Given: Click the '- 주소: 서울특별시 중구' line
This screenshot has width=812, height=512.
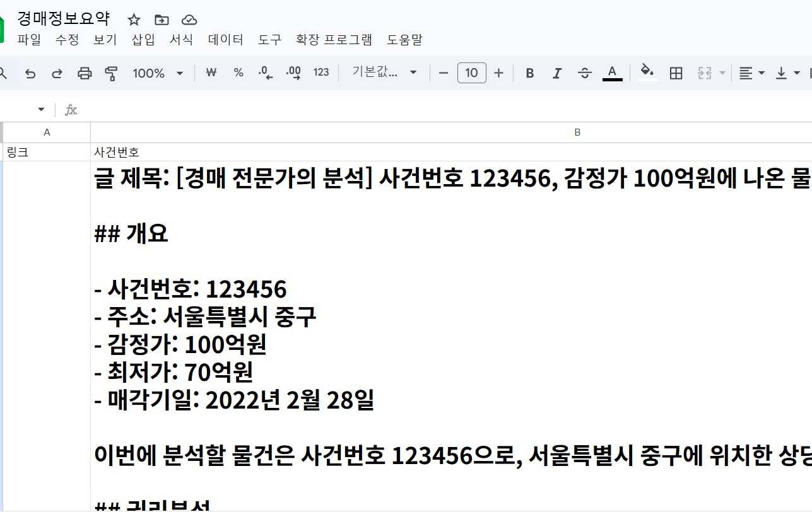Looking at the screenshot, I should point(205,317).
